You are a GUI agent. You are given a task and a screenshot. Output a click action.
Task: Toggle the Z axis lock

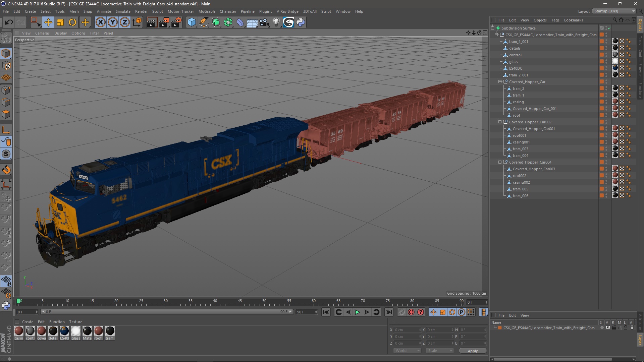[125, 22]
